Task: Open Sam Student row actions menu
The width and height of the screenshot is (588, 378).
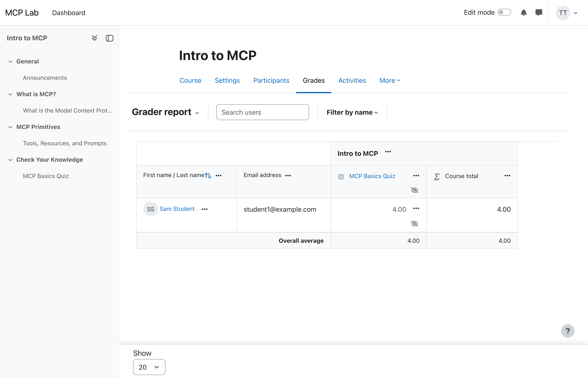Action: [x=204, y=209]
